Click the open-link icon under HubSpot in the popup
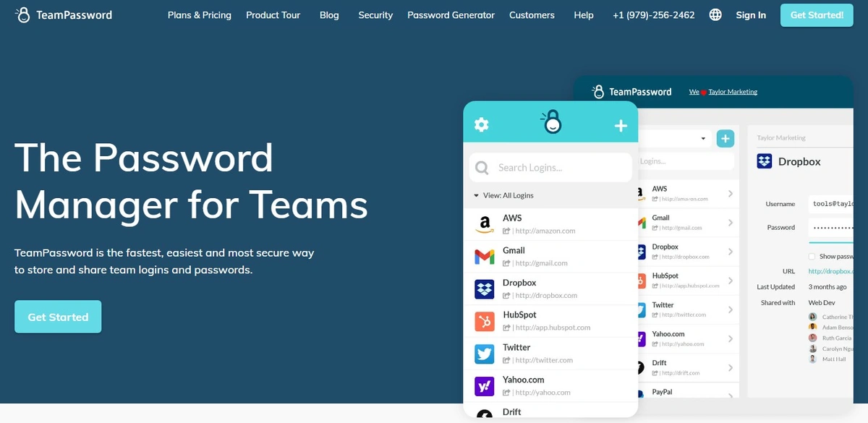 pos(506,328)
